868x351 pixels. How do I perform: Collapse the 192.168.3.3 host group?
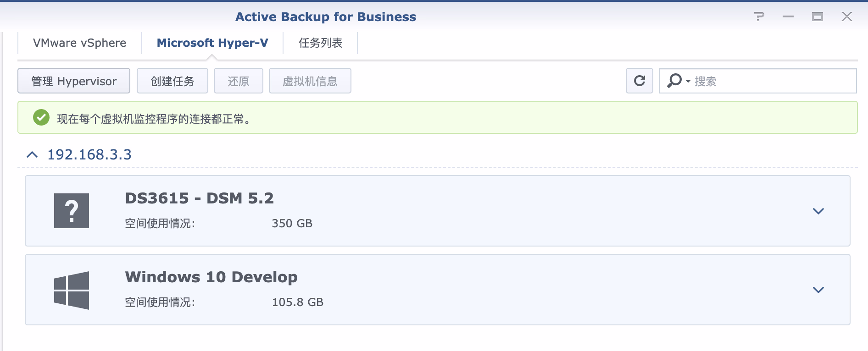tap(32, 155)
